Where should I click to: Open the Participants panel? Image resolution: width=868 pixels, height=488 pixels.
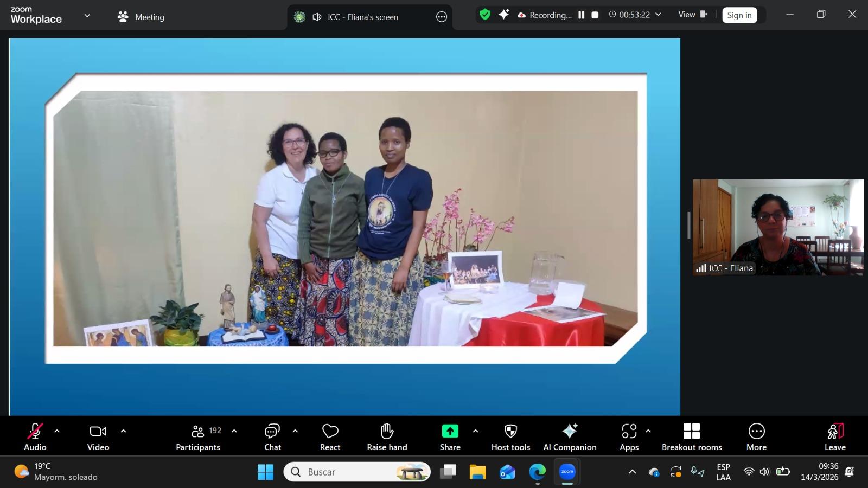(198, 437)
